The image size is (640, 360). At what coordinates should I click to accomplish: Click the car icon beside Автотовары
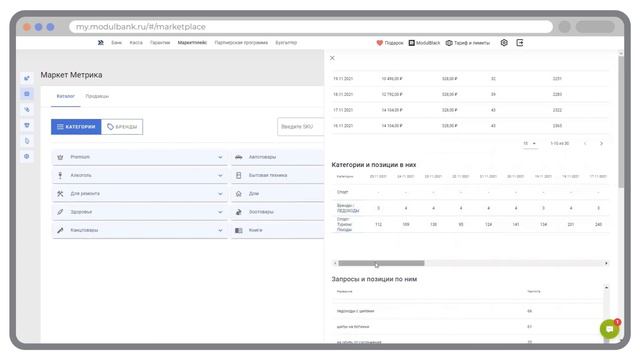pyautogui.click(x=239, y=157)
